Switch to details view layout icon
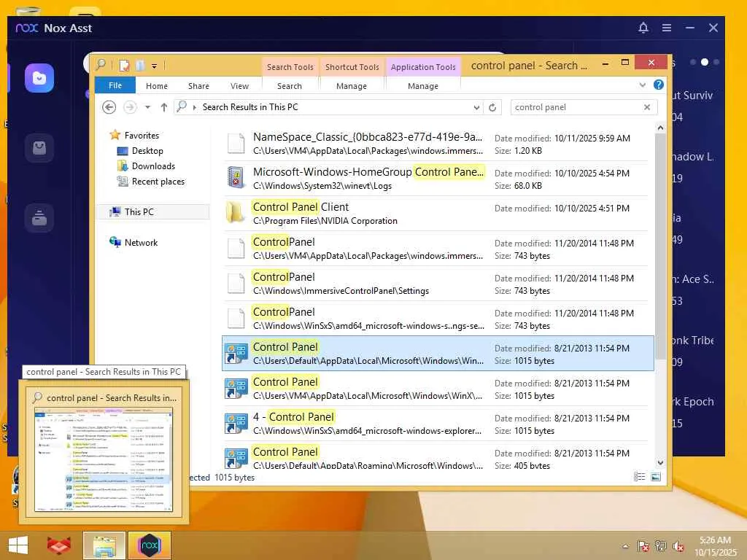Image resolution: width=747 pixels, height=560 pixels. (639, 477)
